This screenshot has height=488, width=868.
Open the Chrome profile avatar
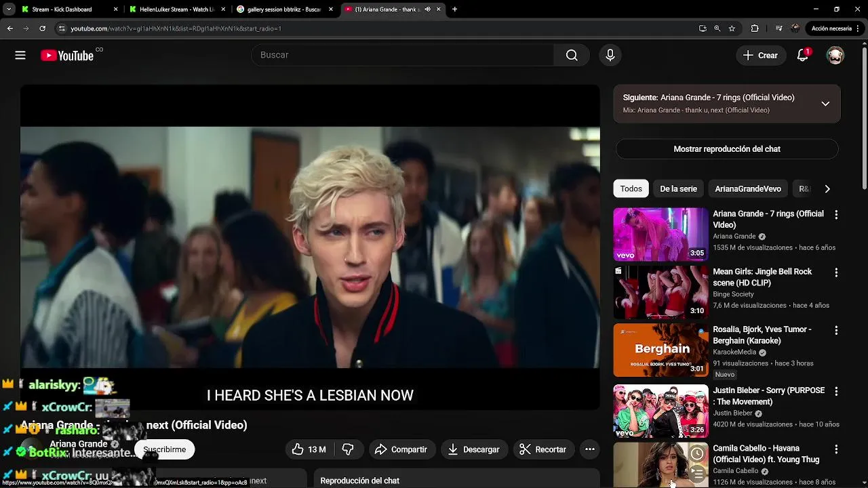click(795, 28)
